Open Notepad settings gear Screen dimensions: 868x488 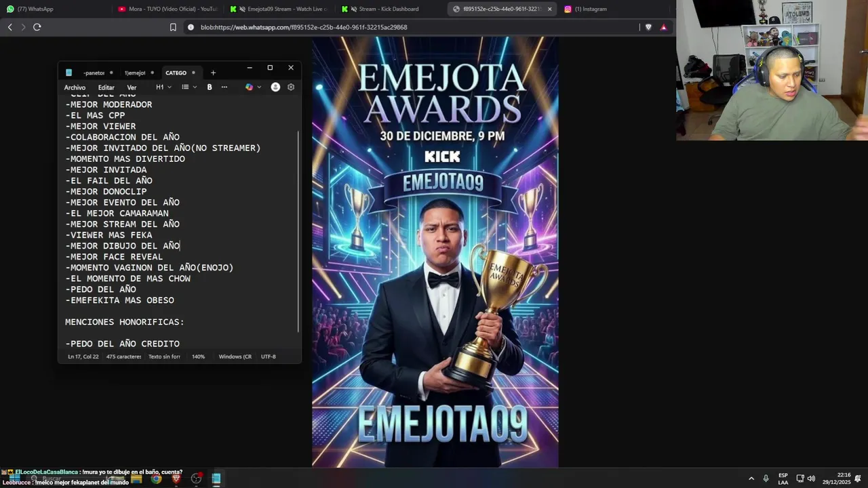click(x=291, y=87)
